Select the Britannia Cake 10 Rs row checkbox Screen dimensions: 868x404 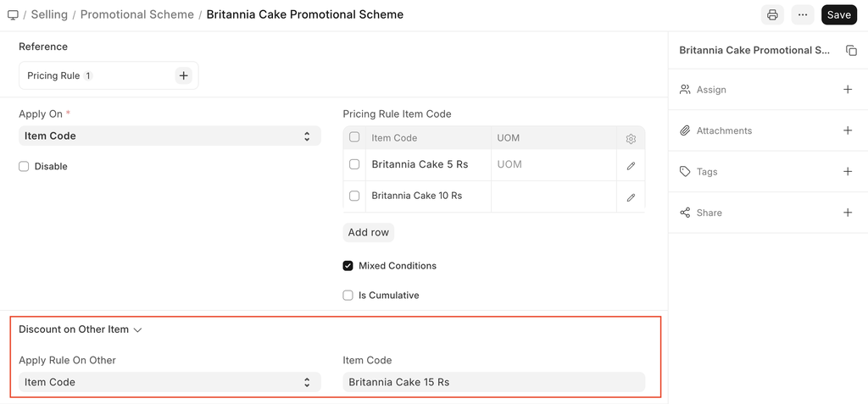354,196
